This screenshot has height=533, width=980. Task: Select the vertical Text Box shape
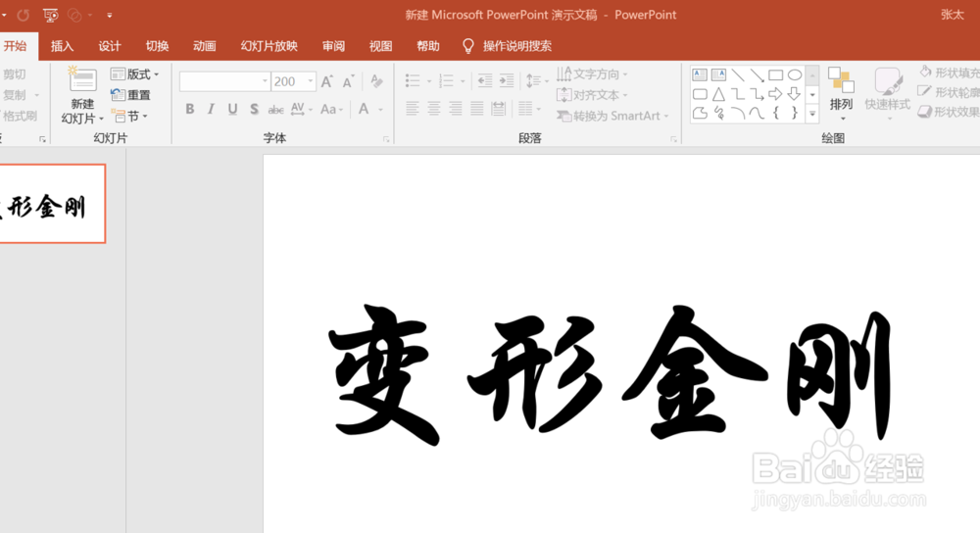[718, 75]
